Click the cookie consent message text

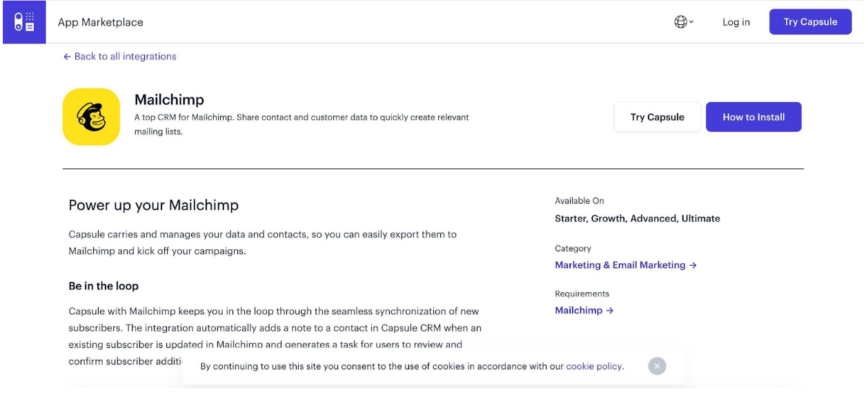coord(412,367)
